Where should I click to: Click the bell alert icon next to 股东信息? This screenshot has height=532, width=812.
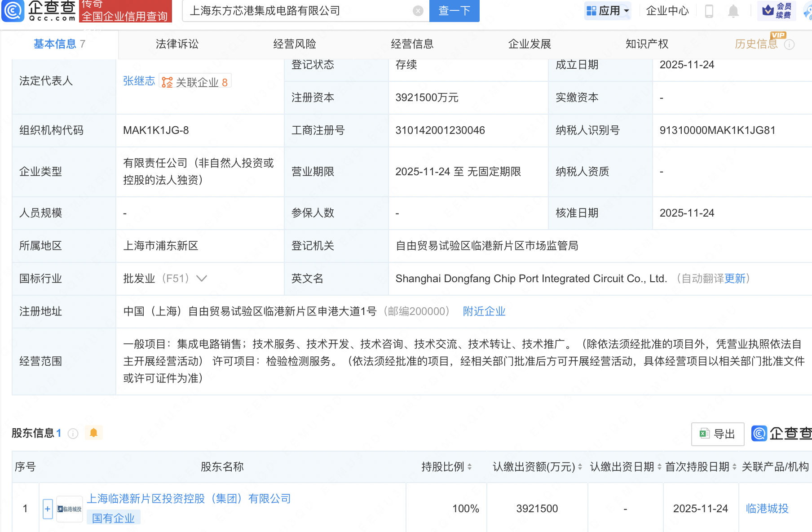click(94, 433)
